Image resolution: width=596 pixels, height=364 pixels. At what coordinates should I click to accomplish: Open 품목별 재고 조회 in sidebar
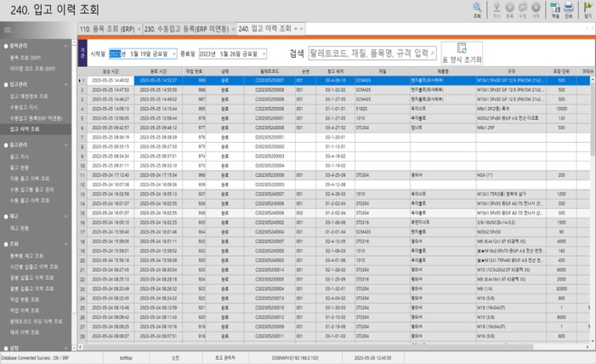[26, 256]
